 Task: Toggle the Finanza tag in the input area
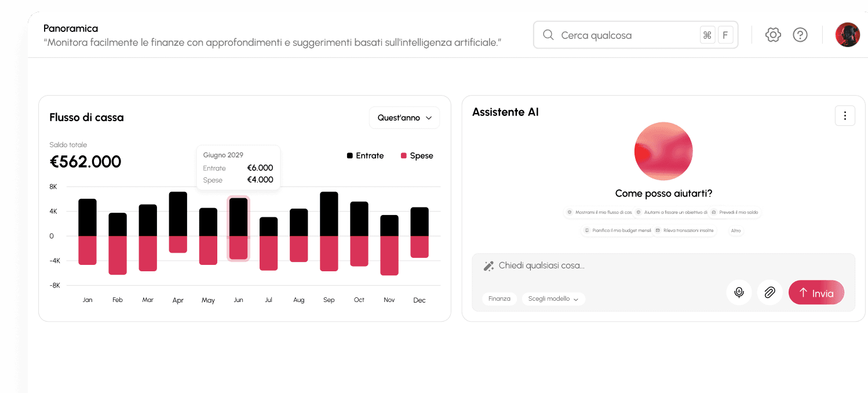pos(499,299)
